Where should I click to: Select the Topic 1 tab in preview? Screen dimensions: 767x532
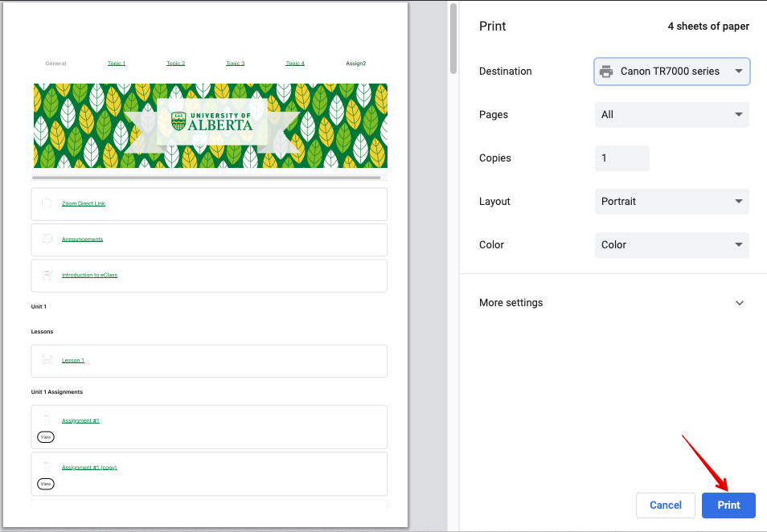pos(117,63)
